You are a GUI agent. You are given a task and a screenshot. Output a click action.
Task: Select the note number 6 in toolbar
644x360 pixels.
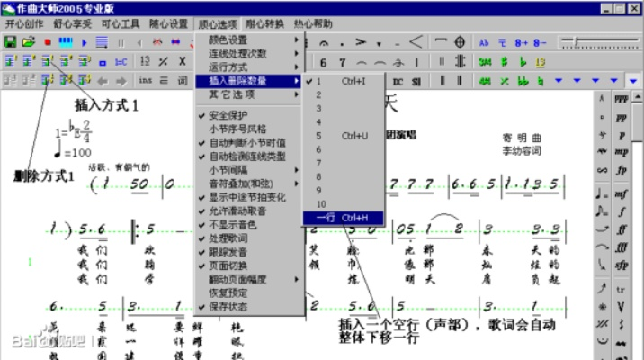[323, 62]
